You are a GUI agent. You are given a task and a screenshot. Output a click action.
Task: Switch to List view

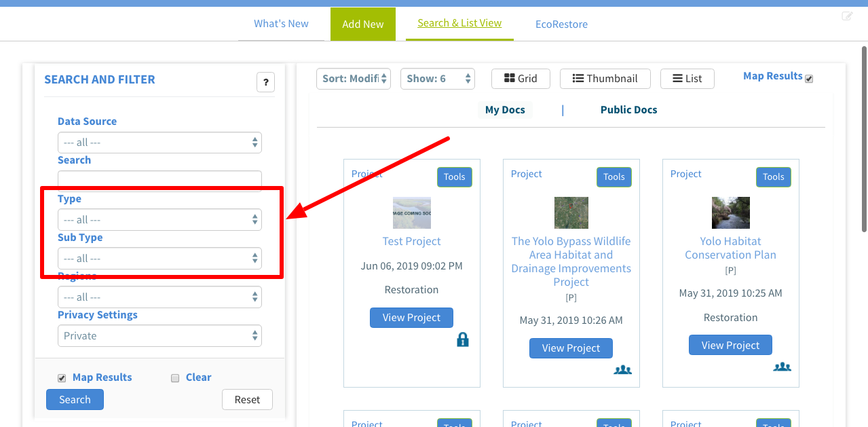[x=687, y=79]
